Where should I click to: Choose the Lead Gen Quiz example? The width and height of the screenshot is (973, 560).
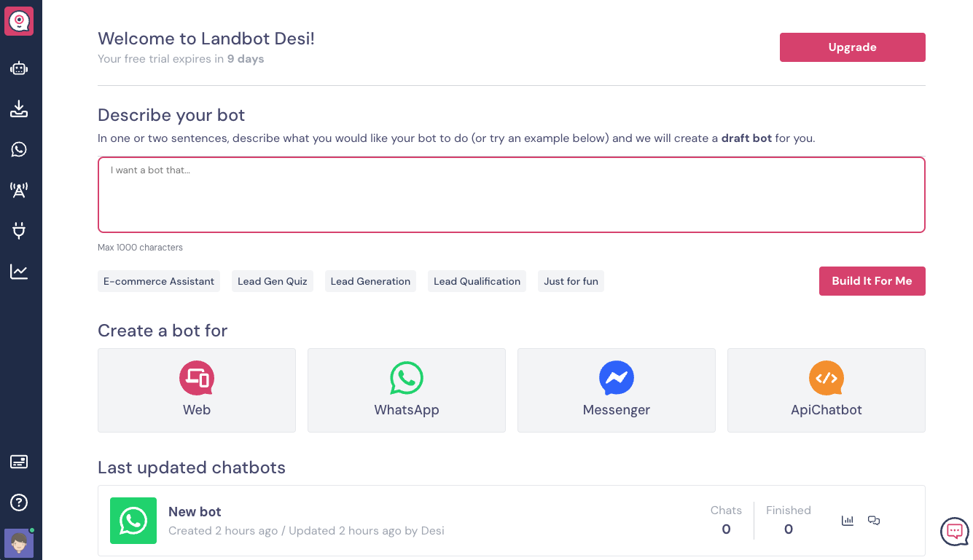(x=273, y=282)
